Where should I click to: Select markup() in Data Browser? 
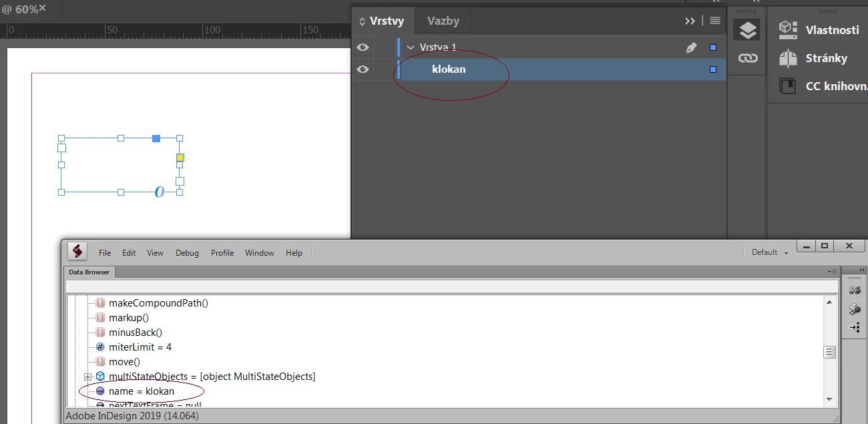(x=129, y=317)
